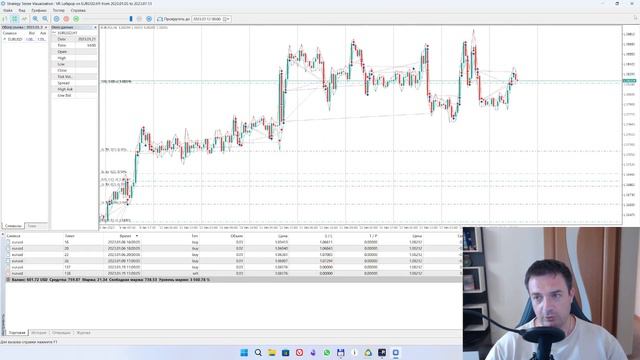Open the Вид menu
Image resolution: width=640 pixels, height=360 pixels.
pyautogui.click(x=22, y=10)
